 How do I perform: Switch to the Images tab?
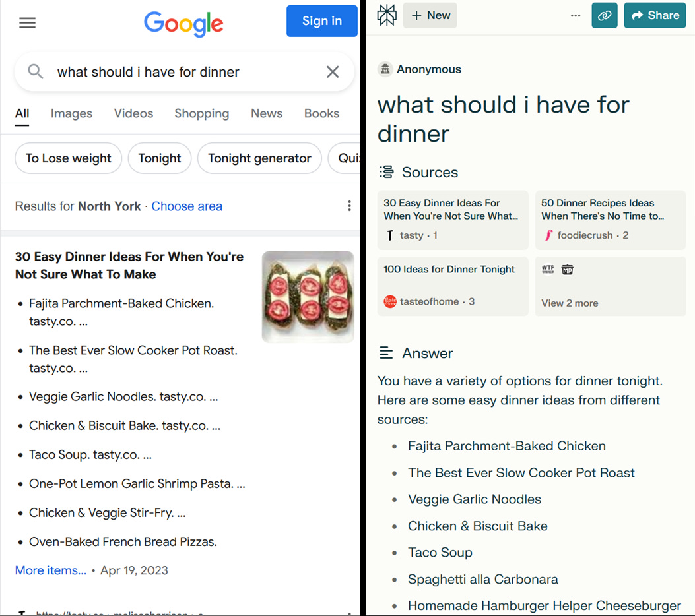[71, 114]
